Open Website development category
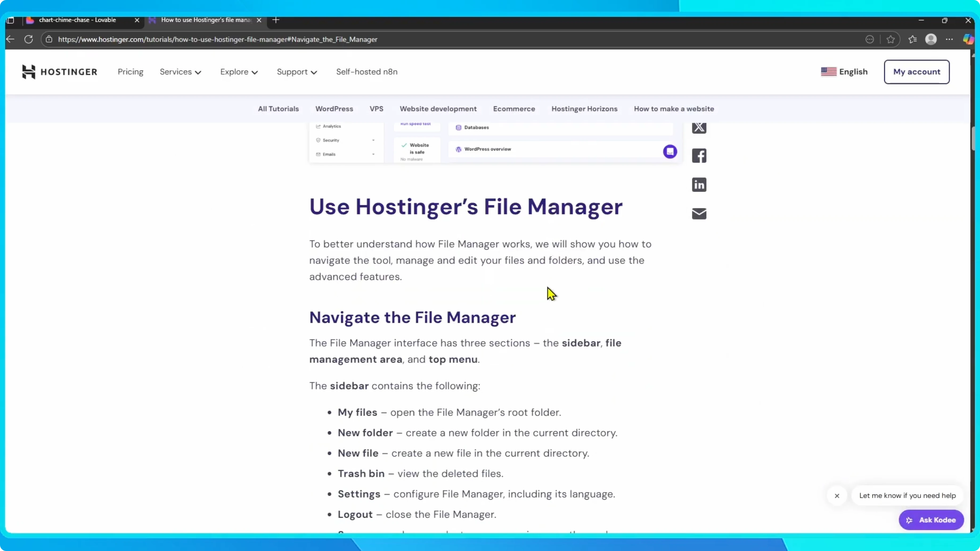Viewport: 980px width, 551px height. pos(438,109)
